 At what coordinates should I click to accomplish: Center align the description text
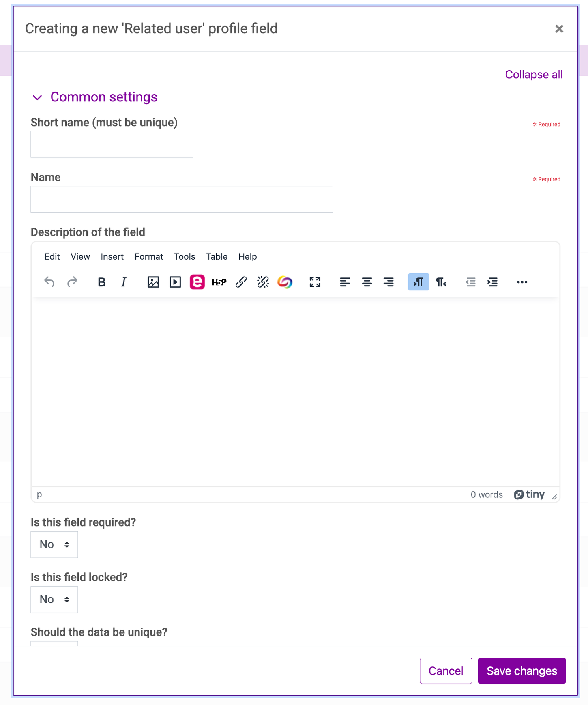[367, 282]
